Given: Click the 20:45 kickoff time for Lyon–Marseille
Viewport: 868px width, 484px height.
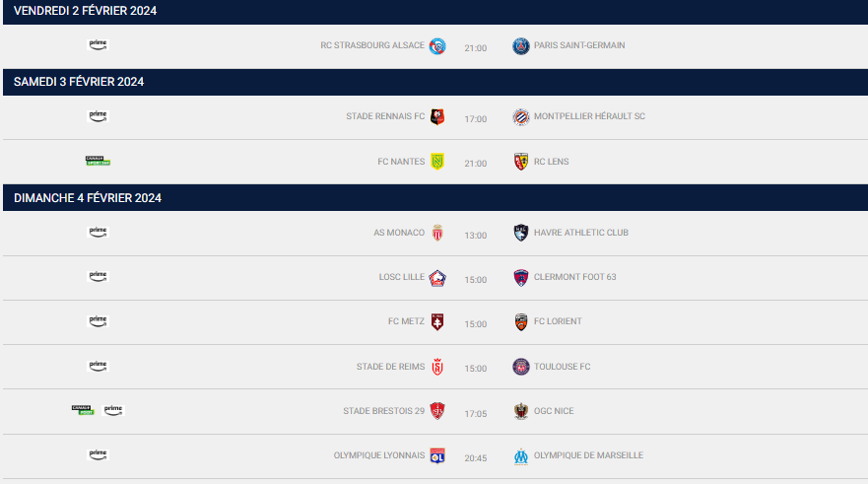Looking at the screenshot, I should click(x=476, y=456).
